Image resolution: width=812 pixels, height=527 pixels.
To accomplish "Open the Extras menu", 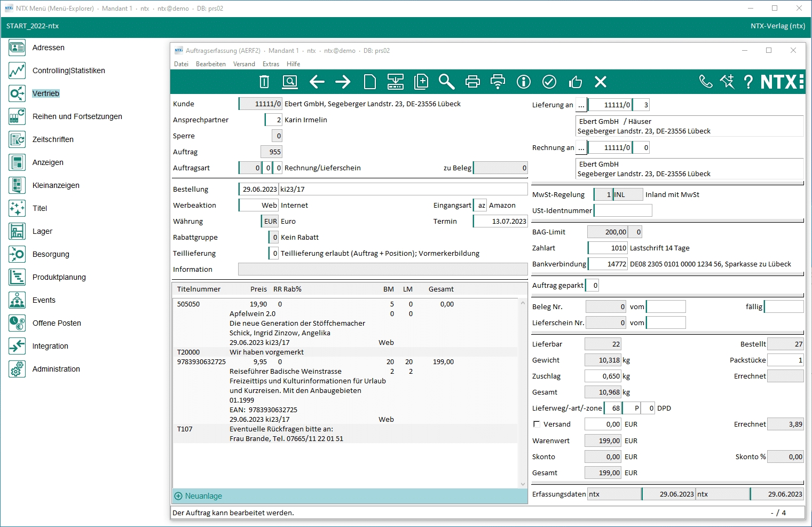I will 271,64.
